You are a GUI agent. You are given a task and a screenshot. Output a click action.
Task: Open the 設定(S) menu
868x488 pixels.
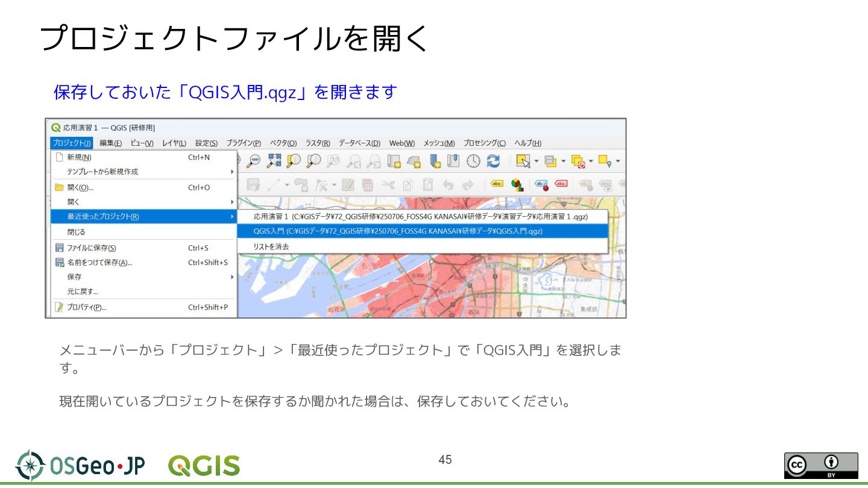point(206,143)
